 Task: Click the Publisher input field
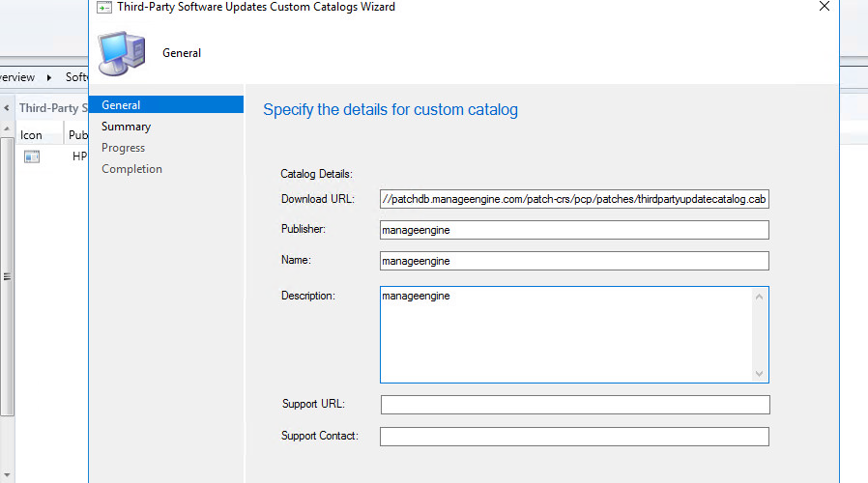(x=574, y=230)
